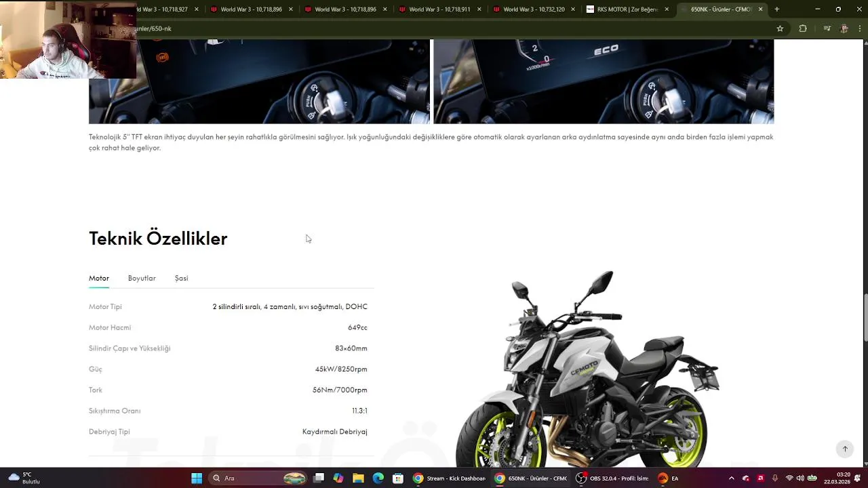868x488 pixels.
Task: Click the Teknik Özellikler heading
Action: tap(158, 239)
